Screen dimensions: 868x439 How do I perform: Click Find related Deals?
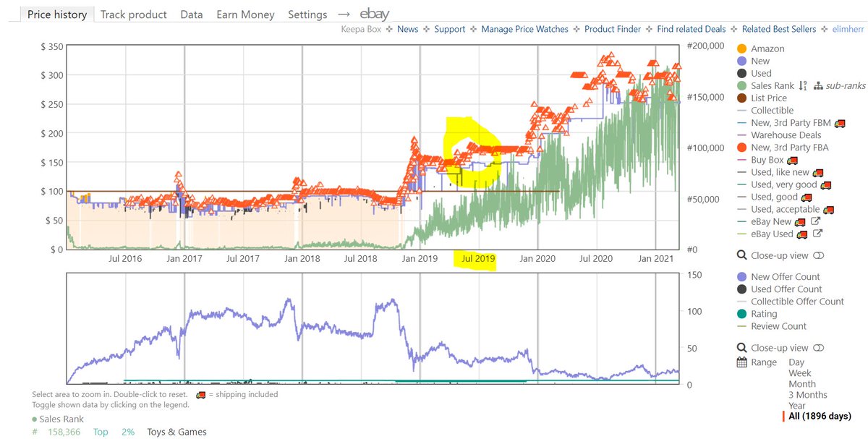pos(692,29)
